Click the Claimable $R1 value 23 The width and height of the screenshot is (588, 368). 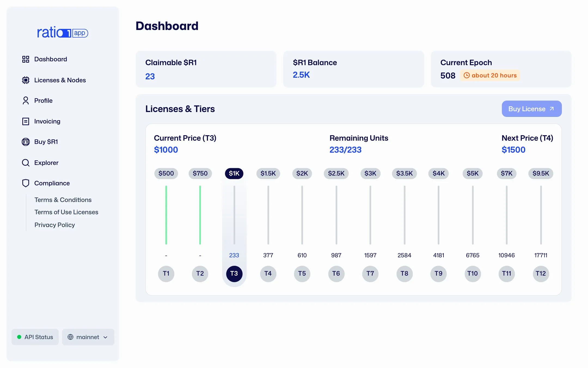pos(150,76)
